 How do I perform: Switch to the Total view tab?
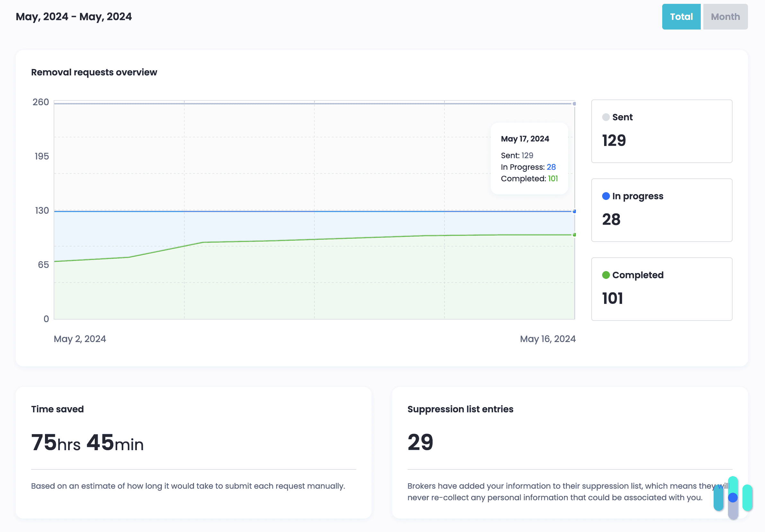click(681, 17)
